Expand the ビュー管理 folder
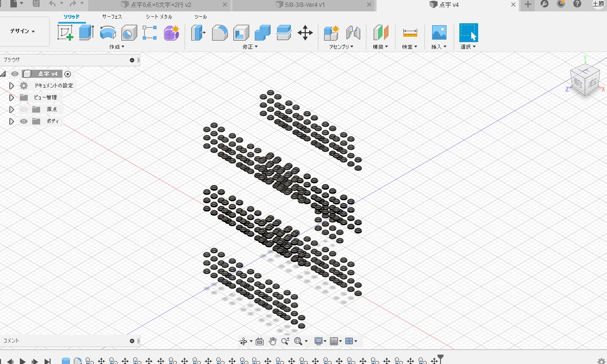Viewport: 607px width, 364px height. 12,98
